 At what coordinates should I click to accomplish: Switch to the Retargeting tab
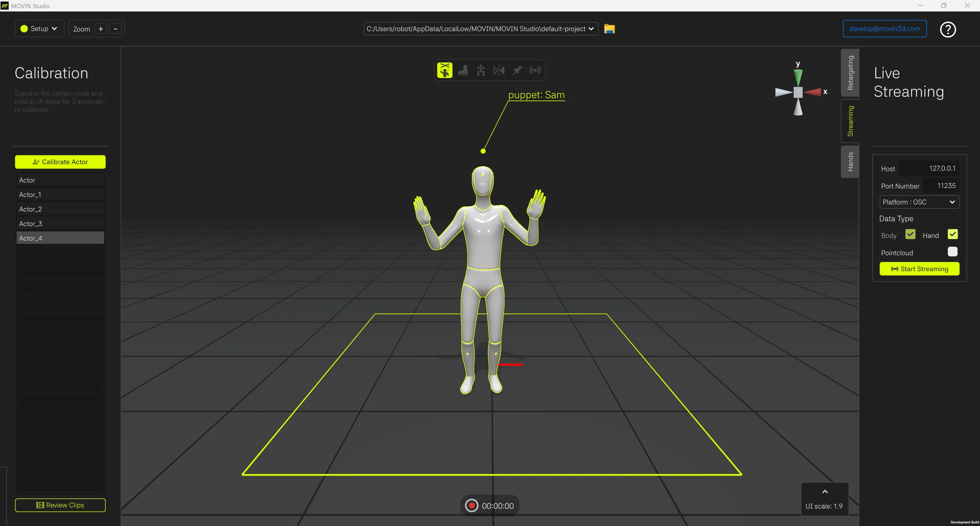pyautogui.click(x=850, y=73)
